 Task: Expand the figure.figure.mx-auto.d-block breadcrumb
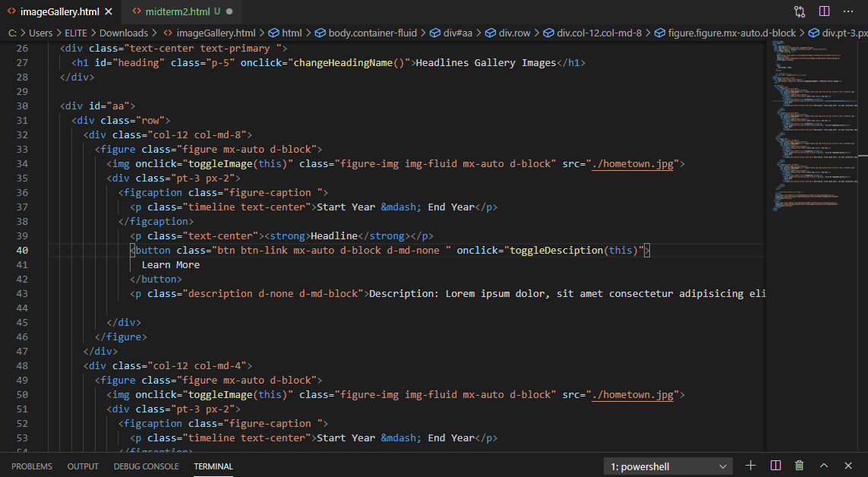[x=732, y=33]
